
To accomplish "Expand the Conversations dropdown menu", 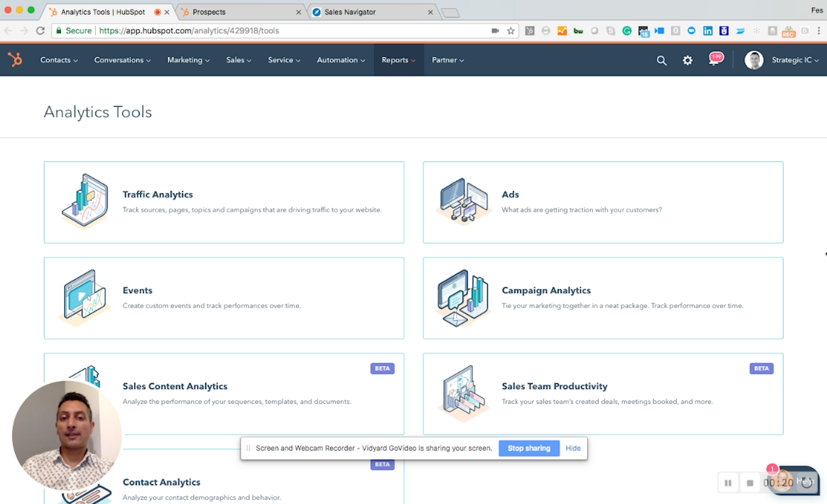I will click(x=122, y=60).
